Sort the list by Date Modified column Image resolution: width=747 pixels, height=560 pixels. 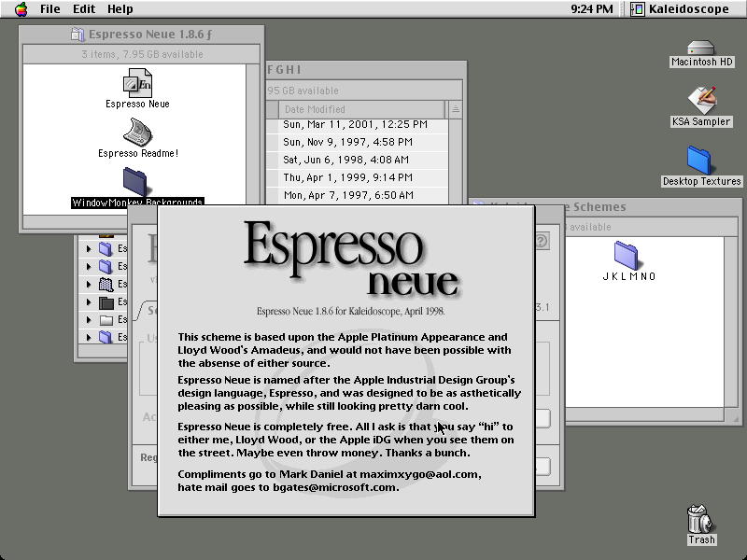(361, 109)
